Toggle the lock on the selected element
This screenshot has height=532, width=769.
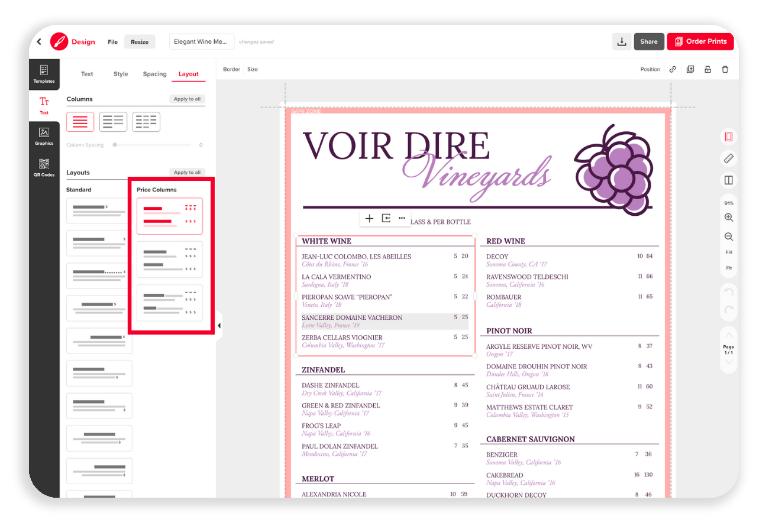[x=707, y=69]
